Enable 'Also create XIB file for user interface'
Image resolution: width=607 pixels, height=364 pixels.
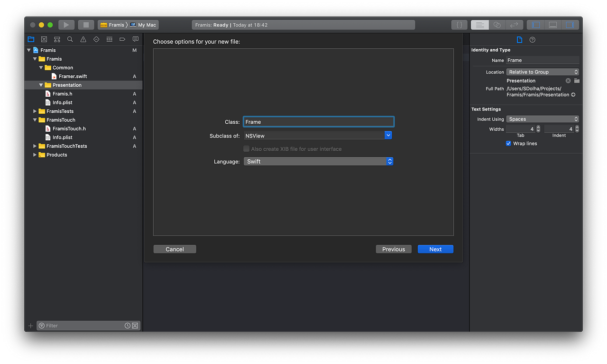[246, 148]
